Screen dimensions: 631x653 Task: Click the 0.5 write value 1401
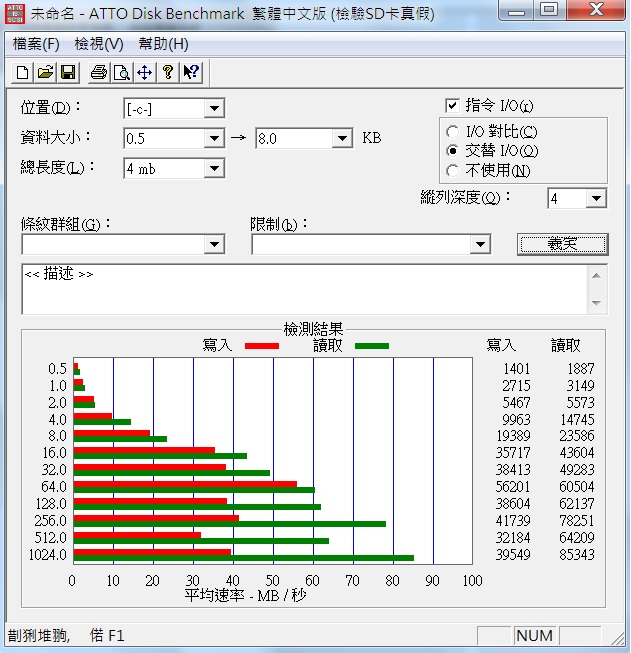point(516,369)
